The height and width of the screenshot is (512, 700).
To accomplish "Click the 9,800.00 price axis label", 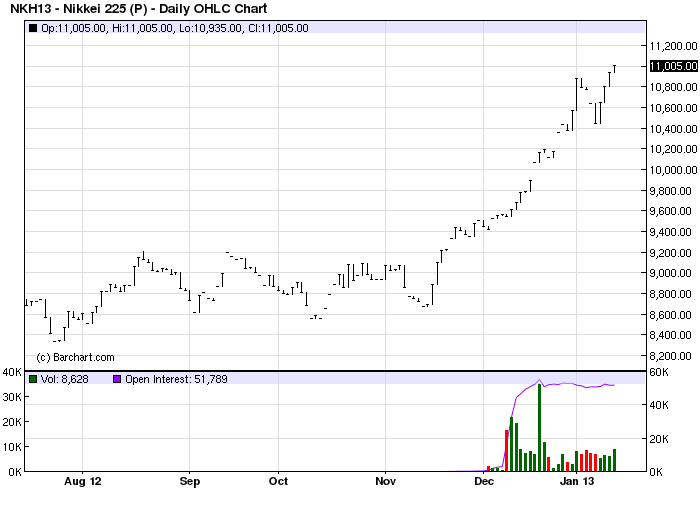I will tap(673, 191).
